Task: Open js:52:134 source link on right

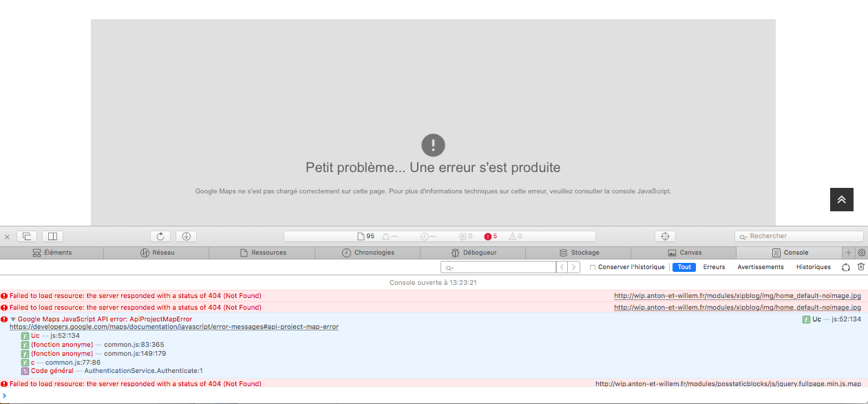Action: point(846,319)
